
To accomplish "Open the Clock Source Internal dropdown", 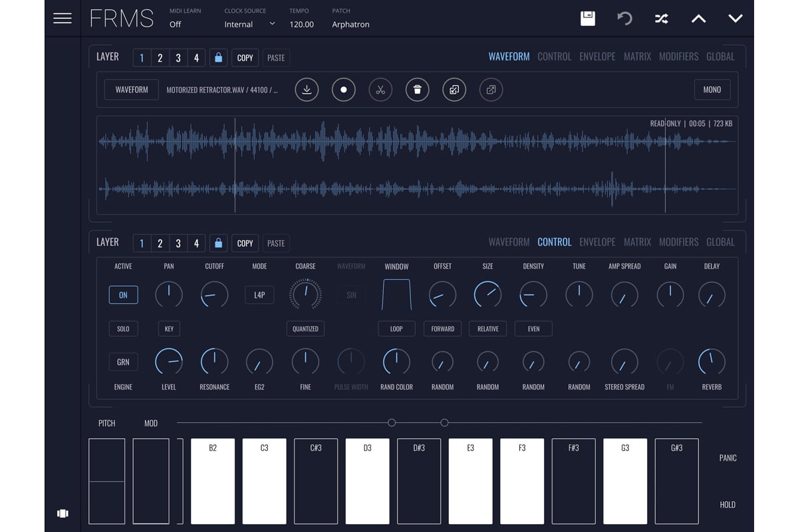I will (249, 24).
